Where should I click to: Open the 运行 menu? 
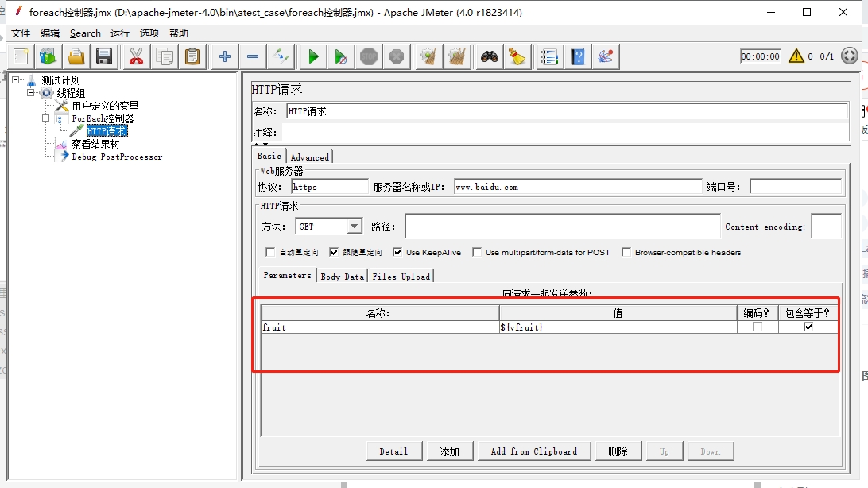click(x=119, y=33)
